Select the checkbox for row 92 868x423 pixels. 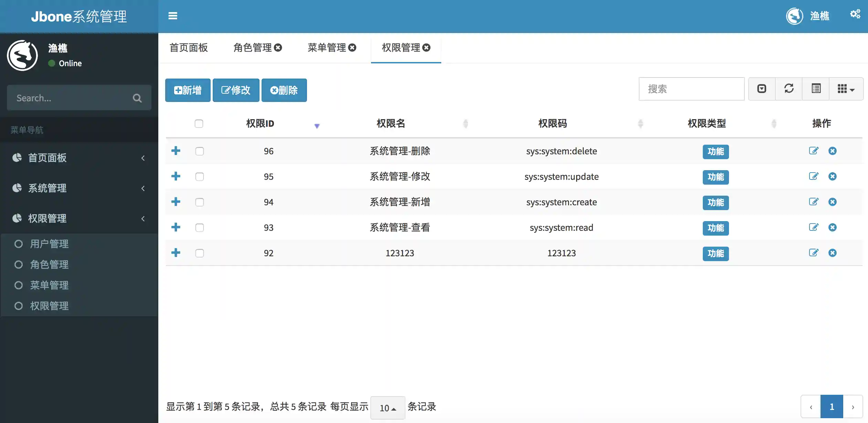click(200, 253)
